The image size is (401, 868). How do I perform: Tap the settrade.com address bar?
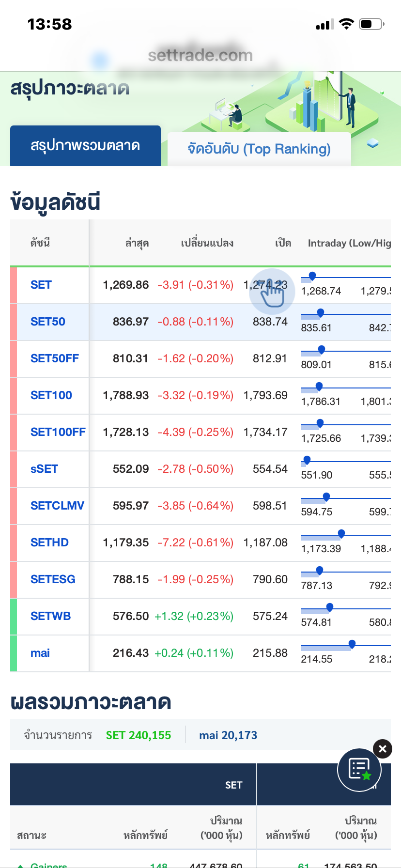click(x=200, y=56)
